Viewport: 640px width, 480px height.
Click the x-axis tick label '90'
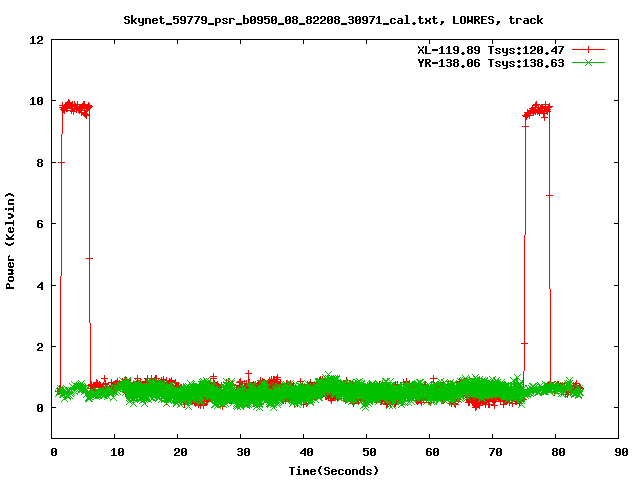(x=621, y=452)
